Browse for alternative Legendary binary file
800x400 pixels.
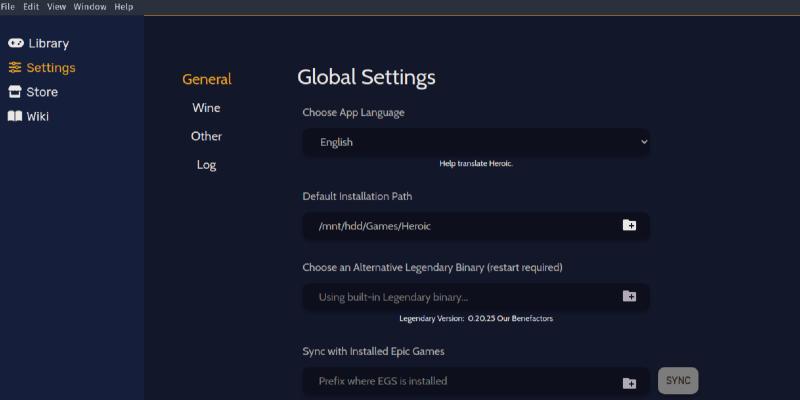[629, 297]
